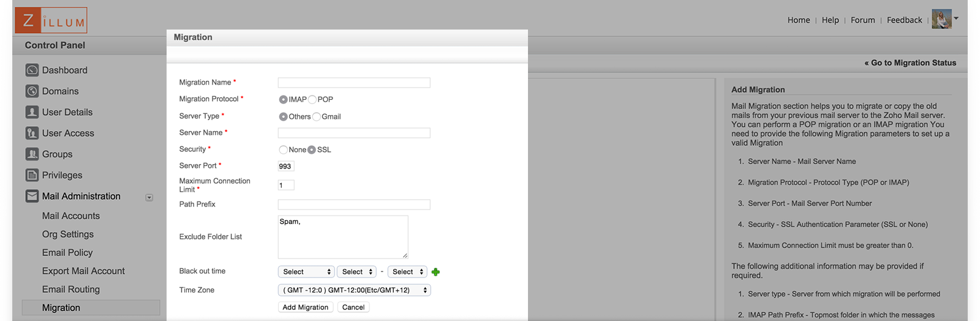Open the Forum link
Viewport: 980px width, 321px height.
(862, 20)
